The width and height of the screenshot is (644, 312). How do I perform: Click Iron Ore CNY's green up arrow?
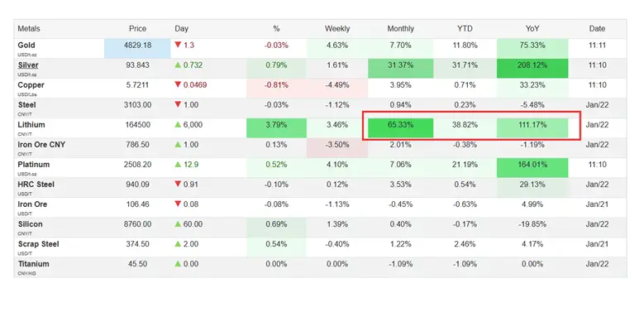click(178, 144)
